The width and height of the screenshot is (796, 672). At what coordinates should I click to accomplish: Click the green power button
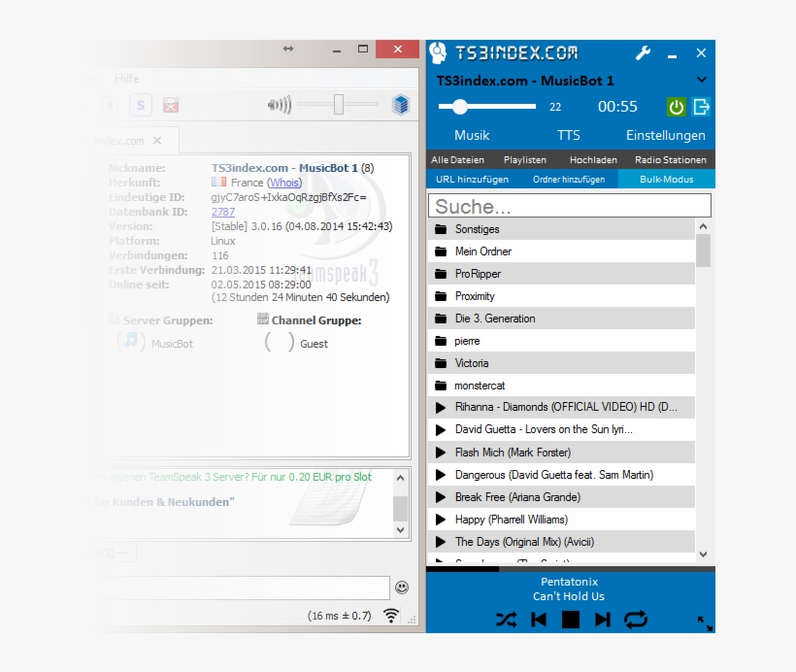coord(677,107)
